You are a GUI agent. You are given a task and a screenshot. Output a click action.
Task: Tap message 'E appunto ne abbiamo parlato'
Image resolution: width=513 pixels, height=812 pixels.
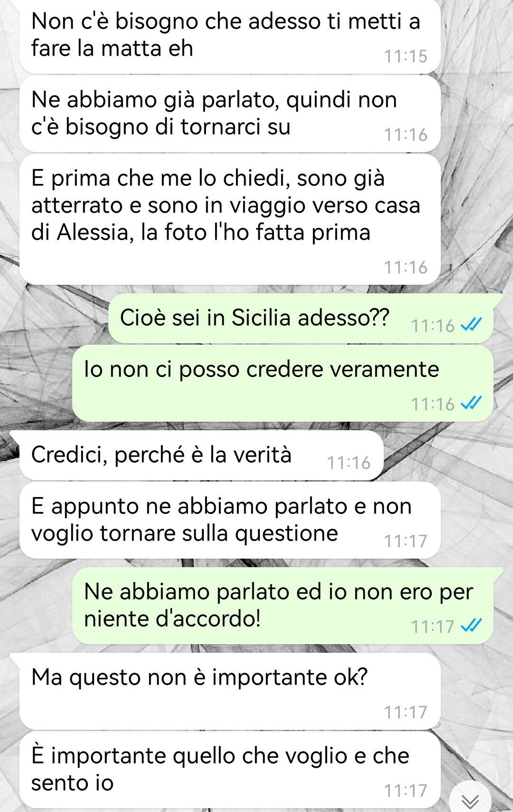coord(230,520)
